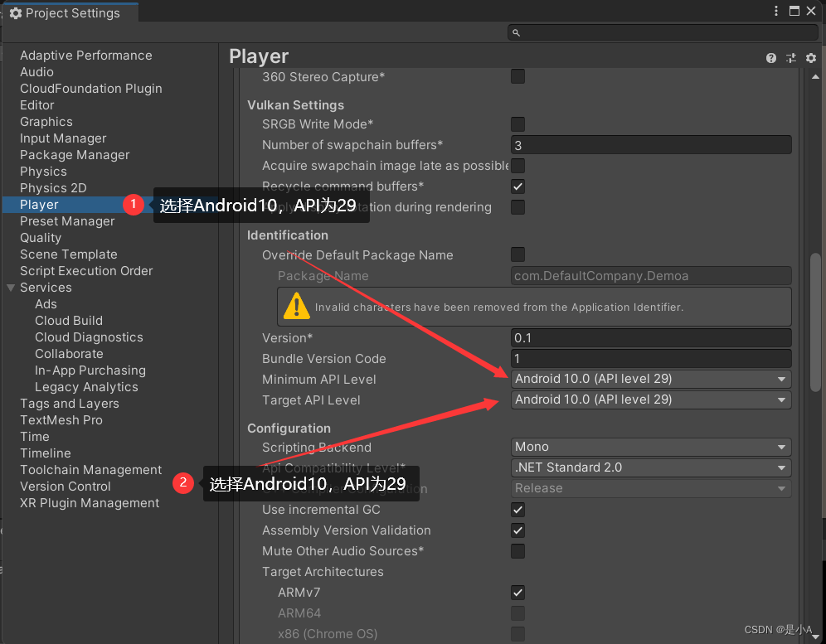The width and height of the screenshot is (826, 644).
Task: Click the Version input field
Action: (x=650, y=338)
